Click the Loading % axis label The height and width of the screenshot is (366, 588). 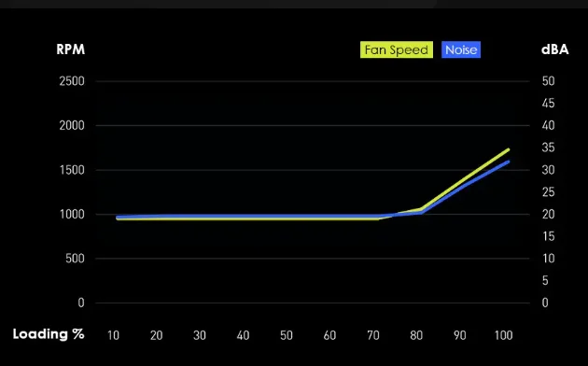click(49, 333)
